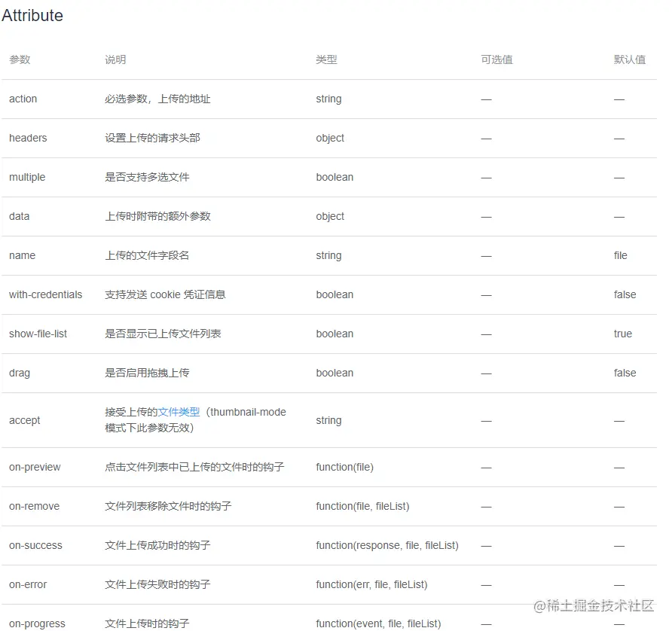Click the 类型 column header
The image size is (672, 631).
point(327,59)
